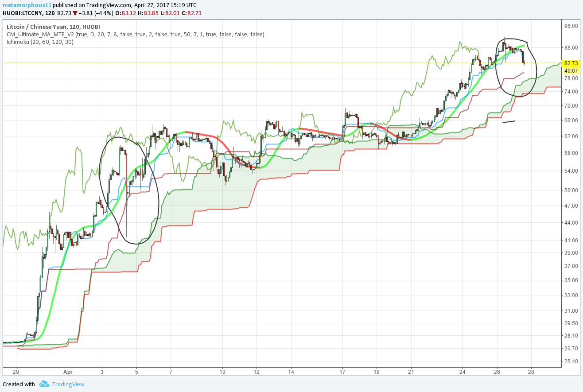The image size is (583, 392).
Task: Click the 44.00 price axis label
Action: tap(571, 222)
